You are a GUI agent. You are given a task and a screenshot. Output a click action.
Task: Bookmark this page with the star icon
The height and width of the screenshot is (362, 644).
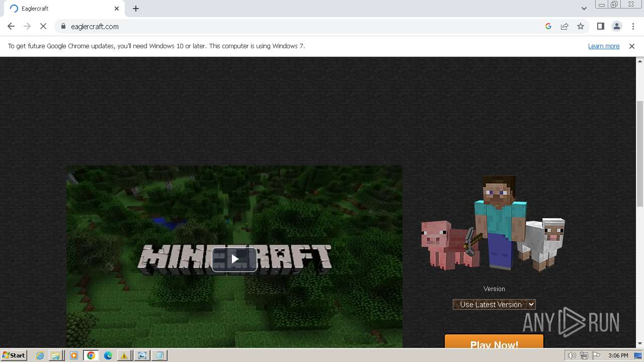pos(581,26)
